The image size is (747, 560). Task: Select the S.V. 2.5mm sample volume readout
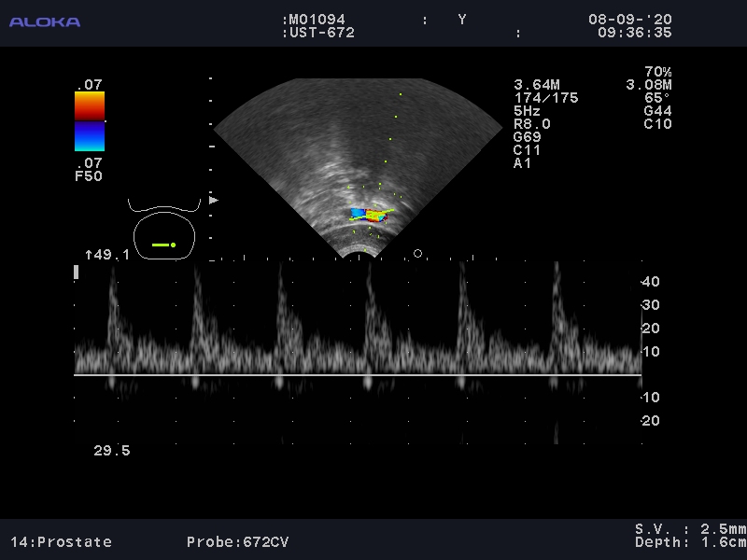(691, 529)
